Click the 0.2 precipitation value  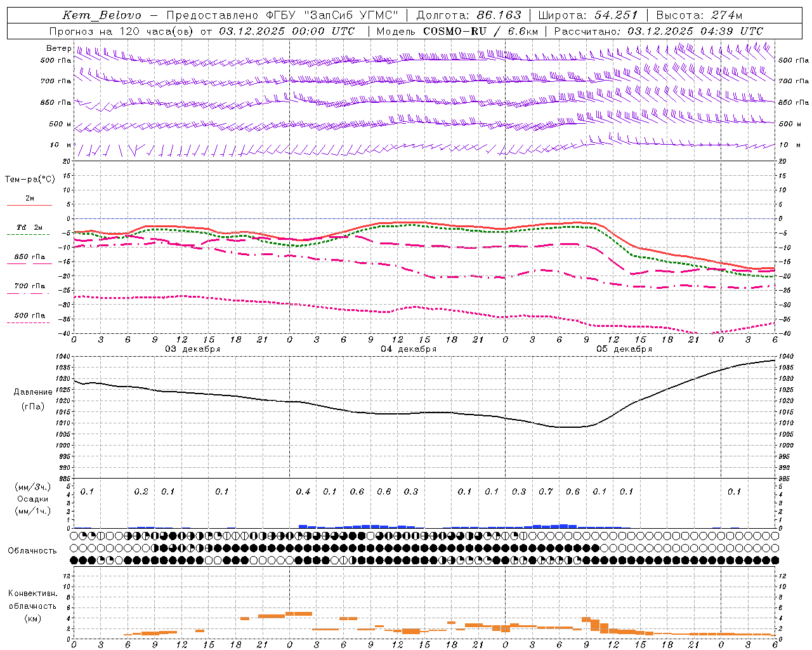[141, 492]
